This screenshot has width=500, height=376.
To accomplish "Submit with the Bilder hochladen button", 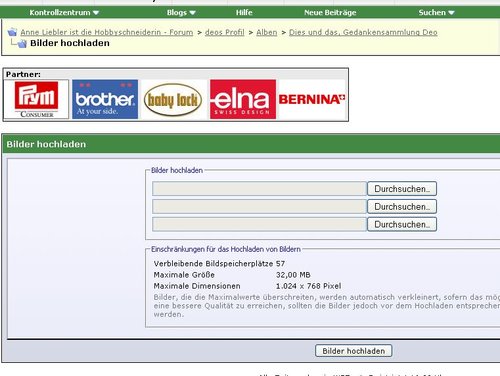I will (353, 351).
